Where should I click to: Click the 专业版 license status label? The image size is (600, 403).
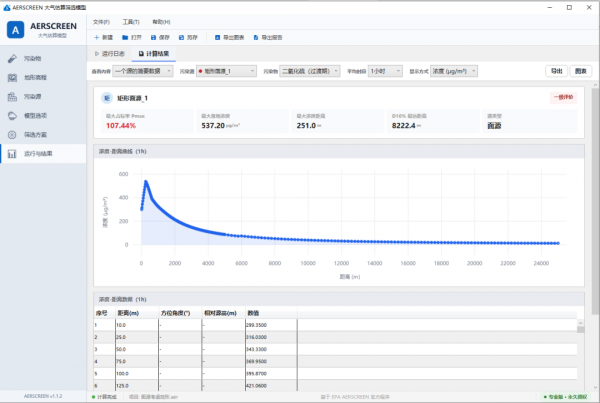pyautogui.click(x=566, y=397)
